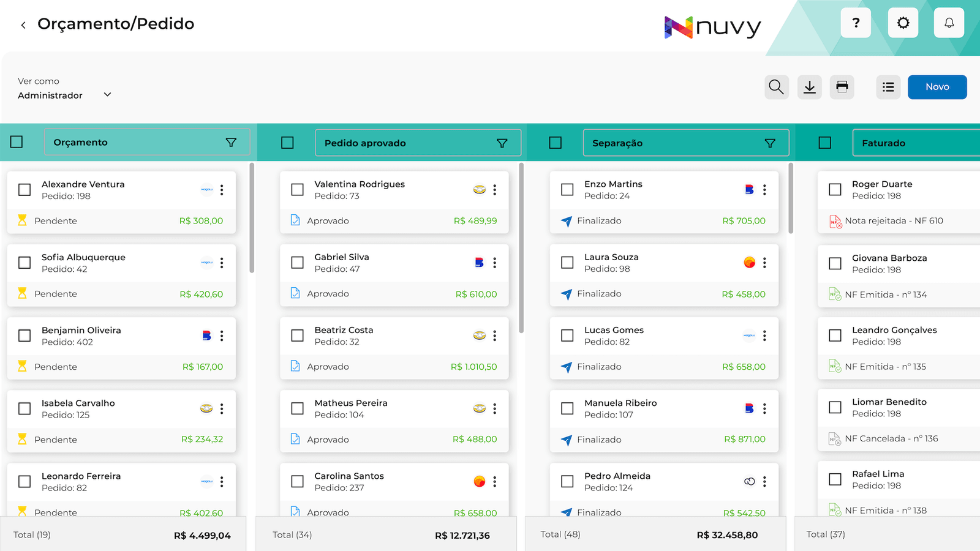Screen dimensions: 980x551
Task: Select the Faturado column header
Action: (916, 143)
